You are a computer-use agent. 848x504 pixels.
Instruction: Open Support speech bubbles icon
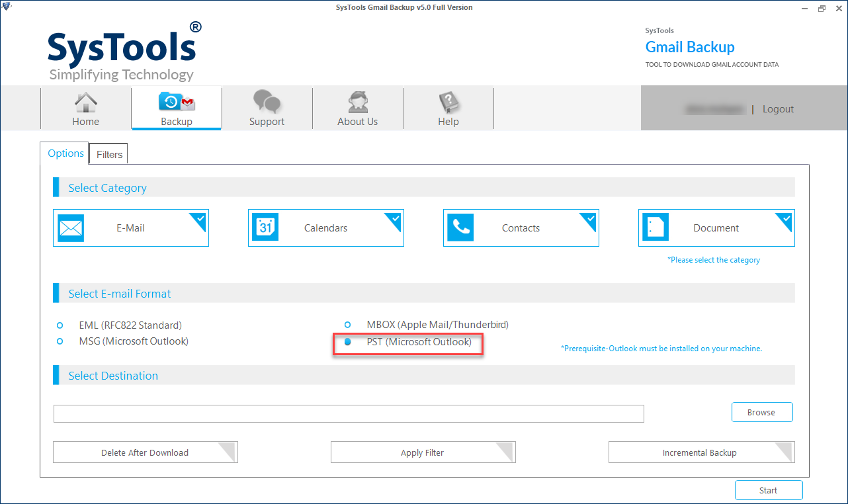click(x=267, y=103)
